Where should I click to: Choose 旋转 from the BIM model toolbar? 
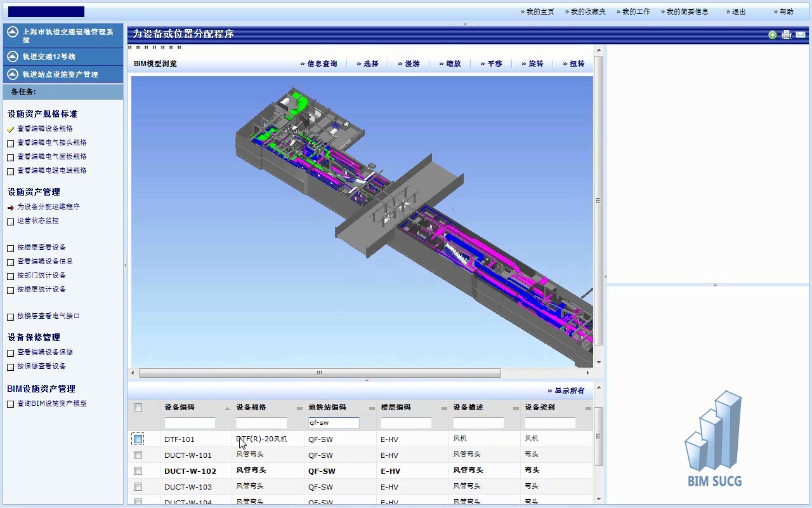[x=535, y=63]
